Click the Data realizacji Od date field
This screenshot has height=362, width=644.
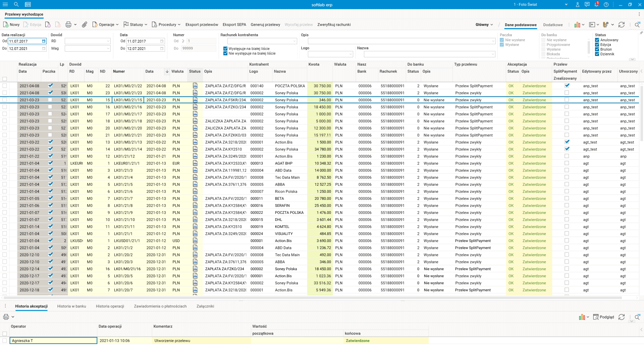(24, 41)
